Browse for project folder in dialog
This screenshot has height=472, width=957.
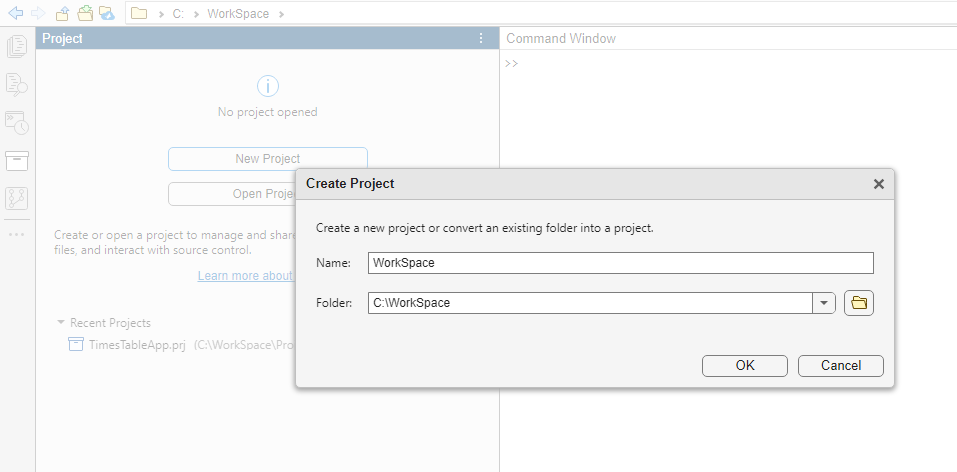click(x=859, y=303)
